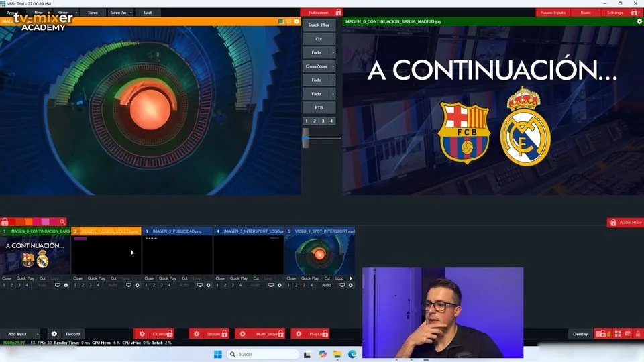The height and width of the screenshot is (362, 644).
Task: Click Last in the top menu
Action: (148, 13)
